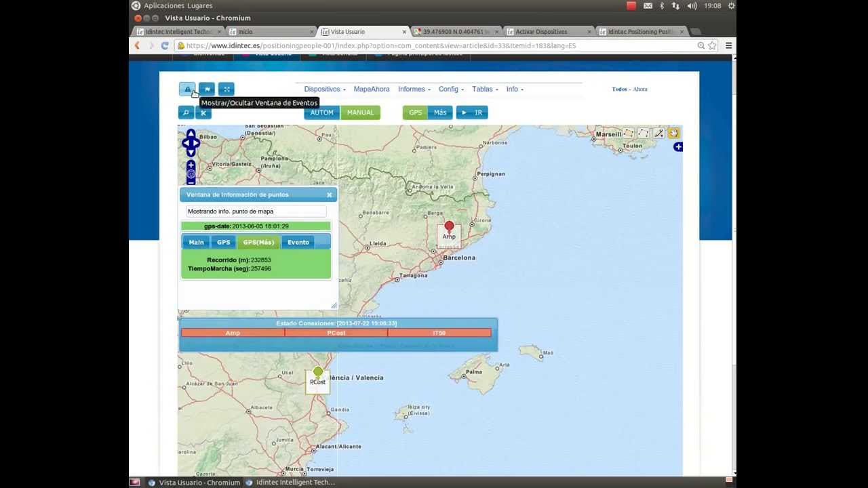Viewport: 868px width, 488px height.
Task: Switch to the Evento tab
Action: (x=298, y=242)
